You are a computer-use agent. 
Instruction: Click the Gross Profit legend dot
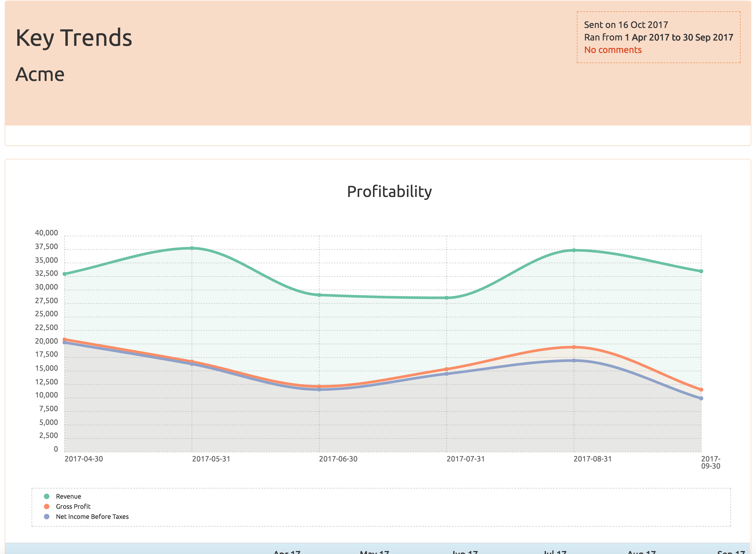47,506
